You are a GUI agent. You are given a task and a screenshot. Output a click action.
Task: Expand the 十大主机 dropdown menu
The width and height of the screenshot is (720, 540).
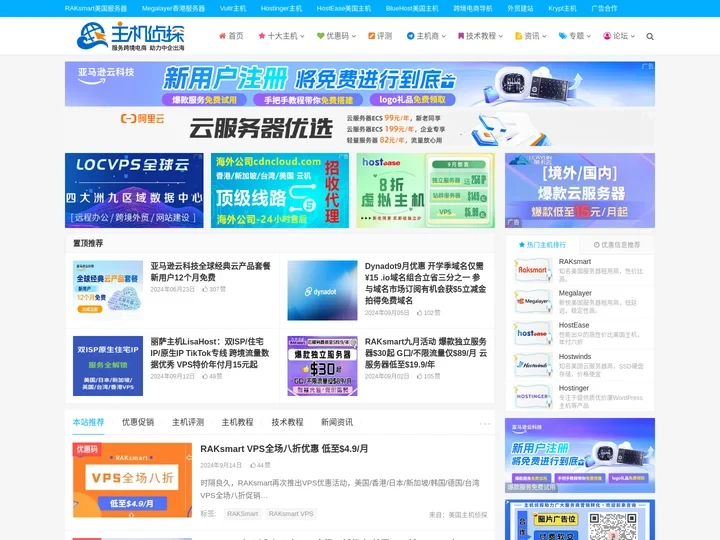click(302, 36)
